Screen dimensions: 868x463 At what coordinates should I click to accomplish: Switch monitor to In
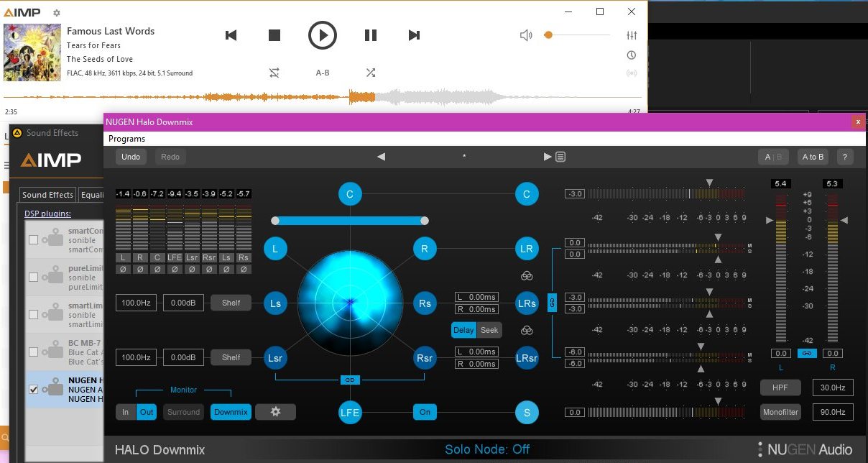pos(126,412)
